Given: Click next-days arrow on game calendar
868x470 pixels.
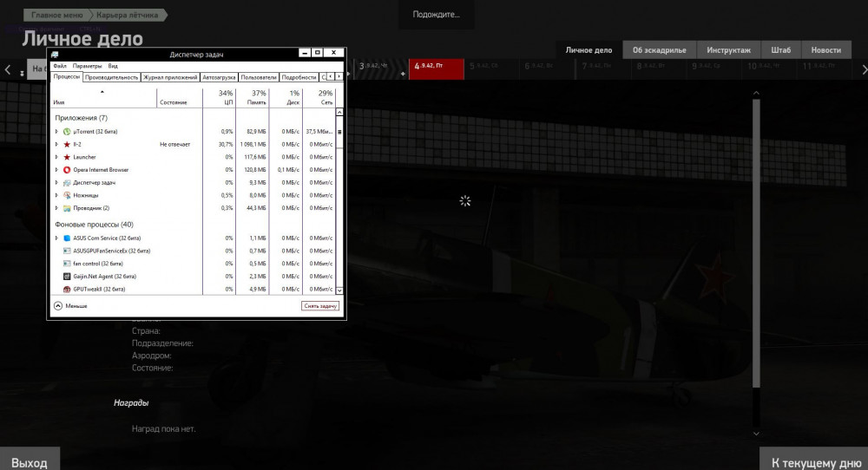Looking at the screenshot, I should 865,69.
